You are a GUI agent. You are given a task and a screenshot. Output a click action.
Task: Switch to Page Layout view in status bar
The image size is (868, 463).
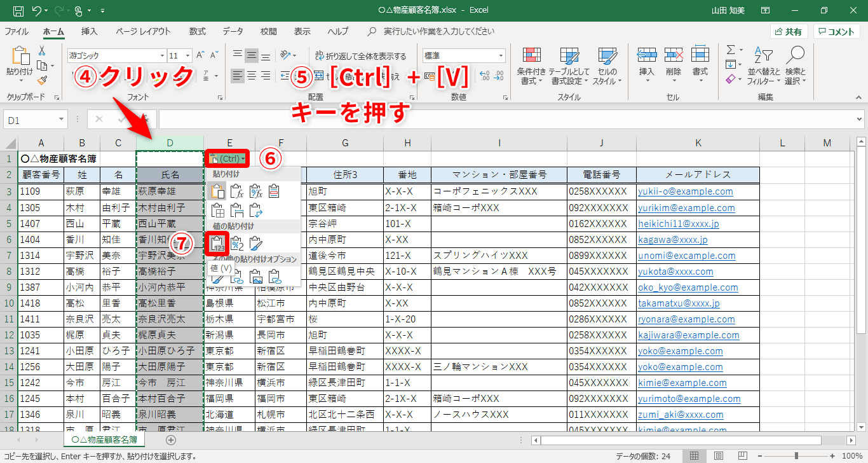click(717, 456)
